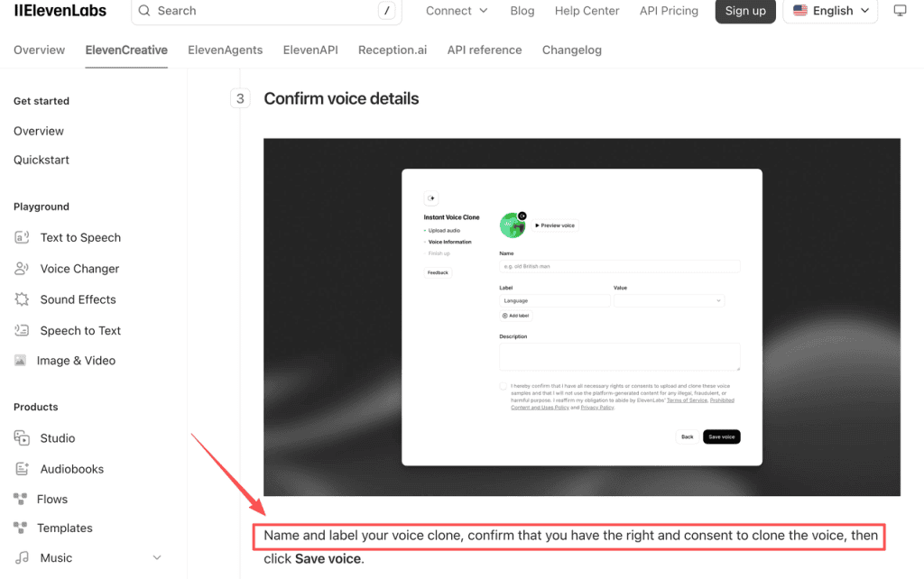Viewport: 924px width, 579px height.
Task: Open the Music note icon
Action: tap(22, 557)
